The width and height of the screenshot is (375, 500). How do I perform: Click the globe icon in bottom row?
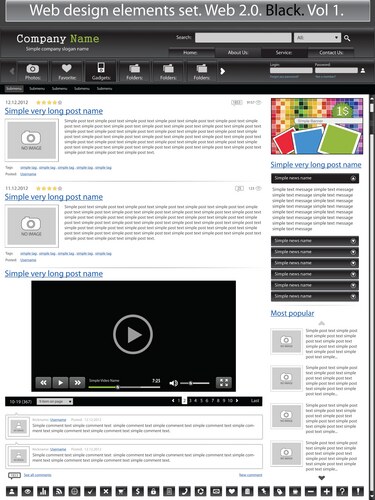point(75,491)
